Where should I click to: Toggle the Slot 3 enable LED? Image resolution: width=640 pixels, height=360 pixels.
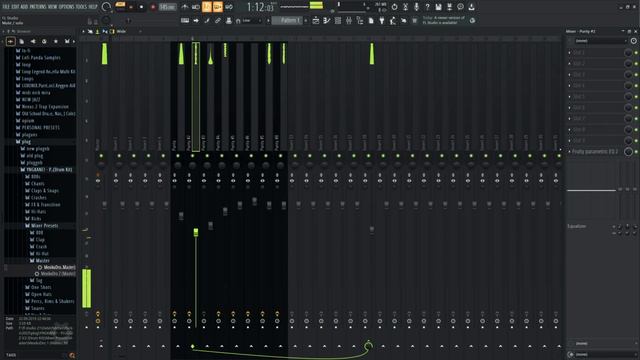coord(636,75)
